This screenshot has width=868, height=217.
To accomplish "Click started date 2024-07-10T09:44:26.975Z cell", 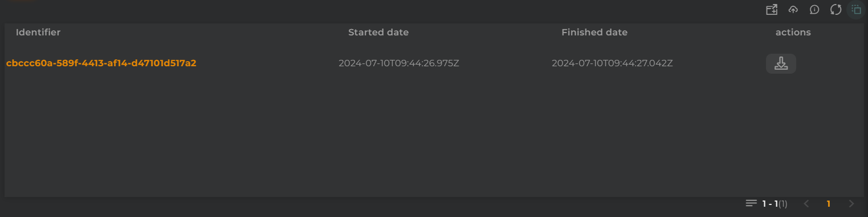I will (399, 63).
